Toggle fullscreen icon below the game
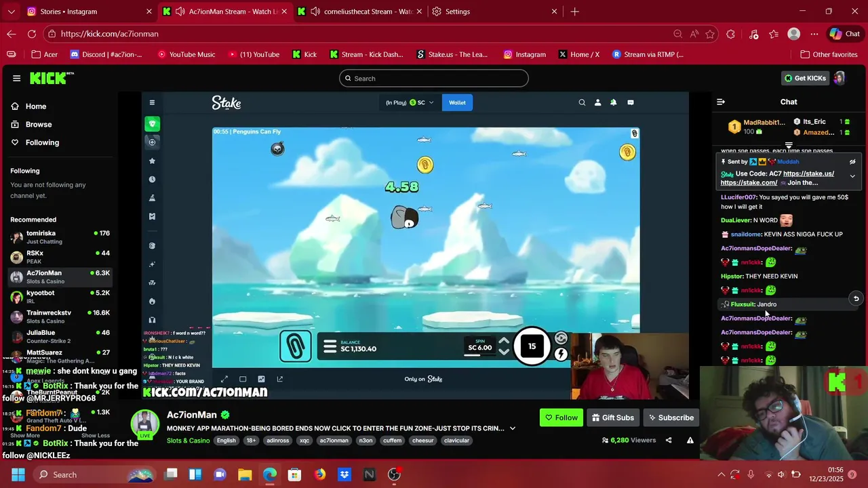The height and width of the screenshot is (488, 868). point(224,379)
